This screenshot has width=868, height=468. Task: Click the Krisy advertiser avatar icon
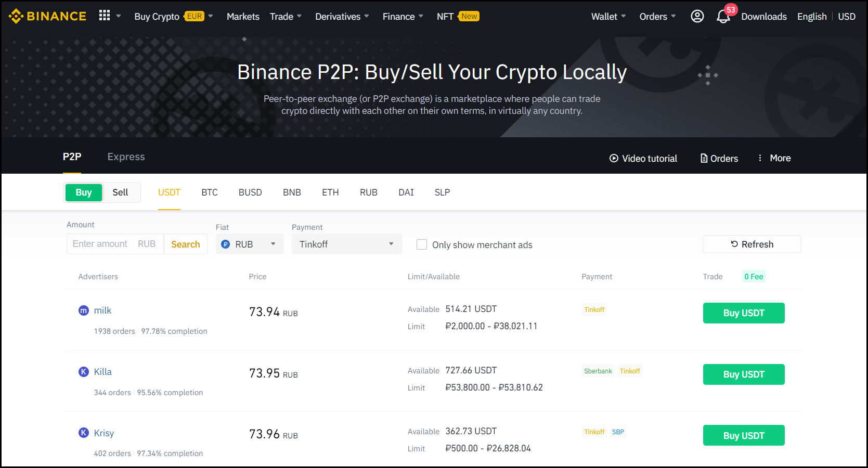[x=83, y=433]
